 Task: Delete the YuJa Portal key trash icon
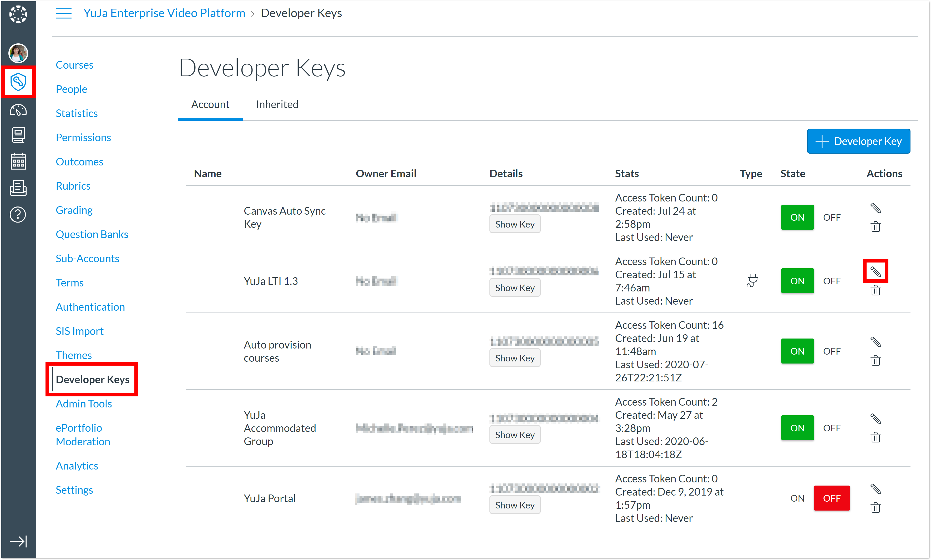coord(875,508)
